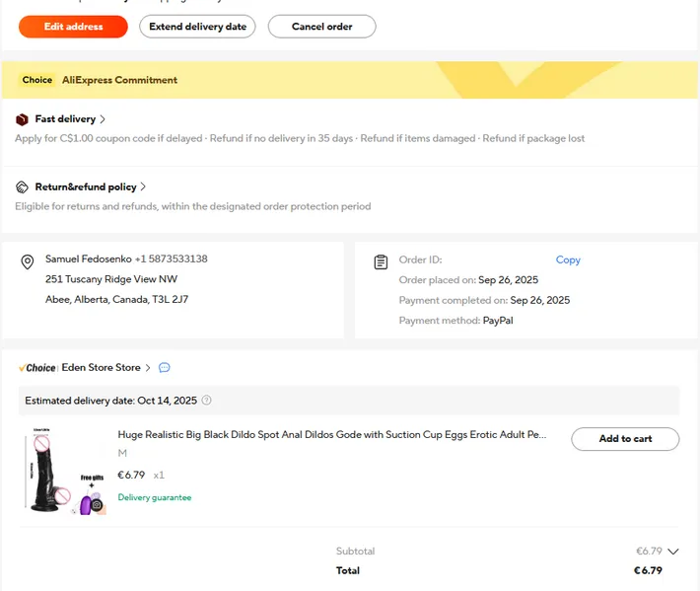Click Extend delivery date button
700x591 pixels.
pyautogui.click(x=197, y=27)
